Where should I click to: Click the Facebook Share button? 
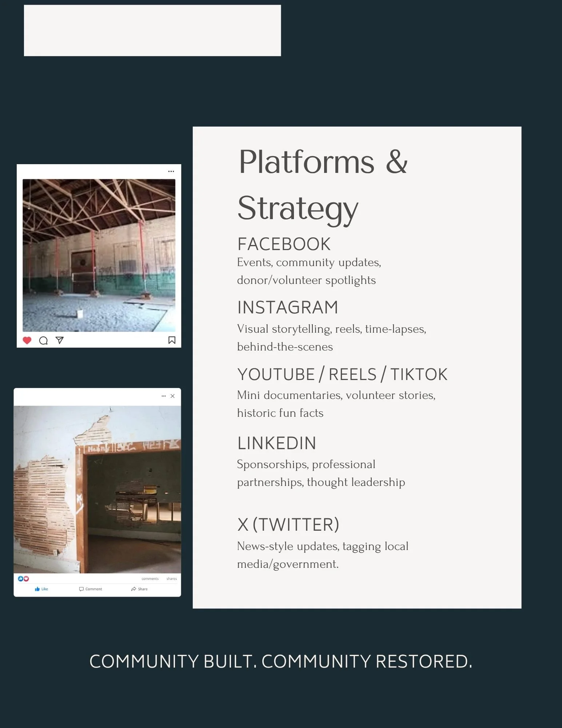[139, 589]
